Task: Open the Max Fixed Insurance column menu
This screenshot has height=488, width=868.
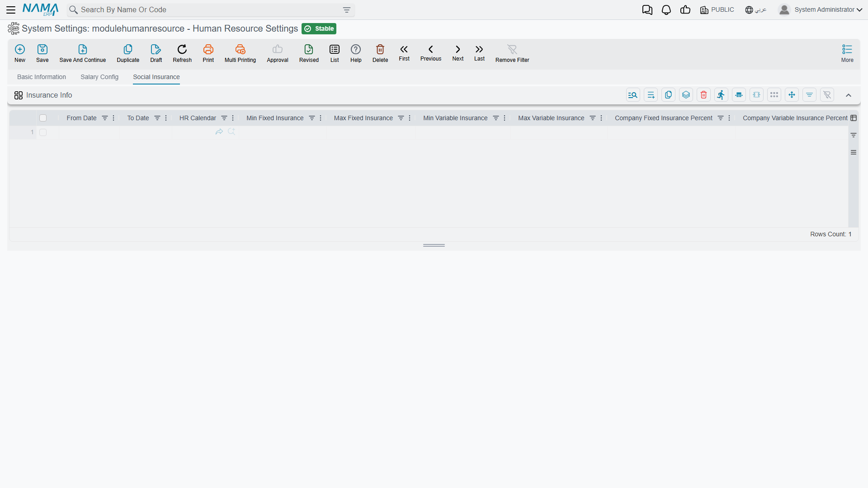Action: click(410, 118)
